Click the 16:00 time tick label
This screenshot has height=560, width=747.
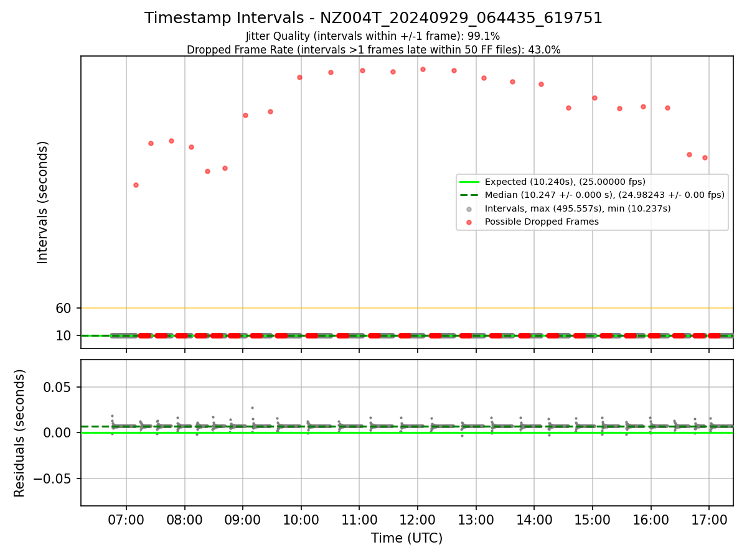651,520
